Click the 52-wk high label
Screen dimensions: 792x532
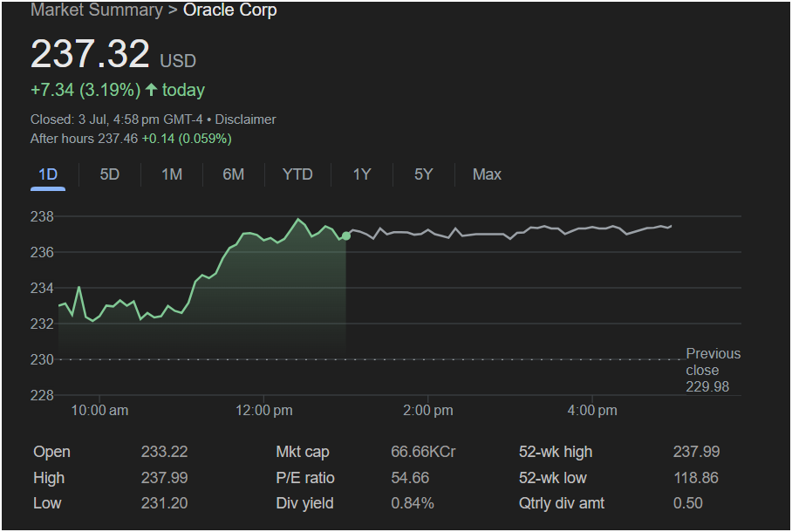(x=556, y=452)
